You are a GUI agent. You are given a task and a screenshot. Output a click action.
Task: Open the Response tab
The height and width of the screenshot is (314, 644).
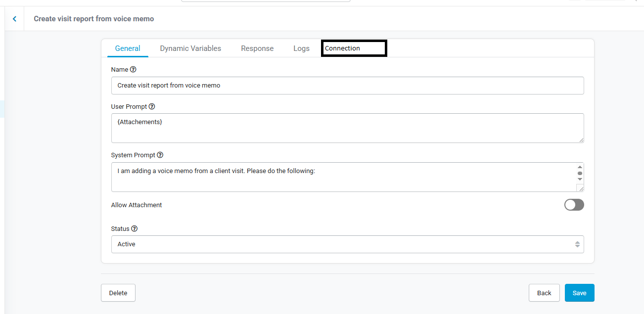pos(257,48)
